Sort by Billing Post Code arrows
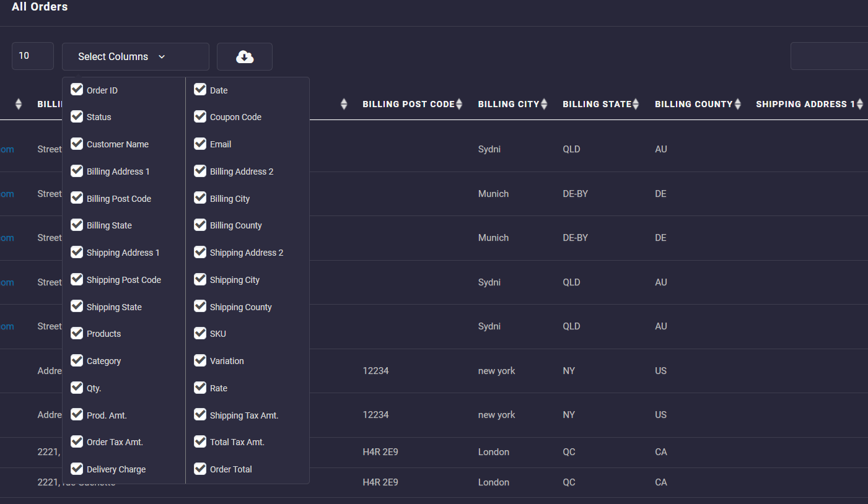This screenshot has height=504, width=868. [x=459, y=105]
